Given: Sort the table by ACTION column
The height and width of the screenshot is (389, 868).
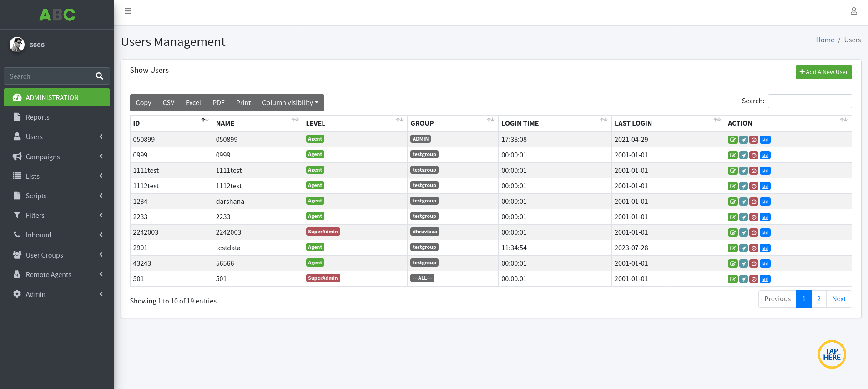Looking at the screenshot, I should point(788,123).
